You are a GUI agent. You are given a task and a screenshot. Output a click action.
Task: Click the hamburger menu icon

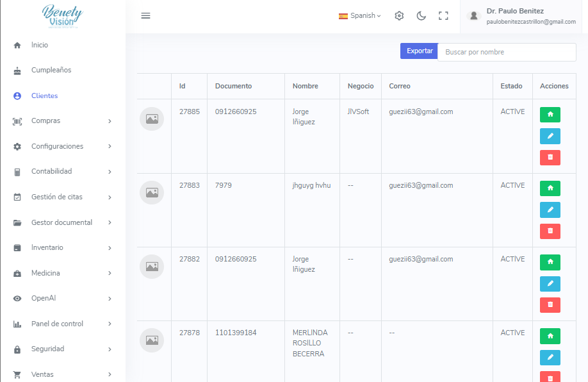coord(145,16)
